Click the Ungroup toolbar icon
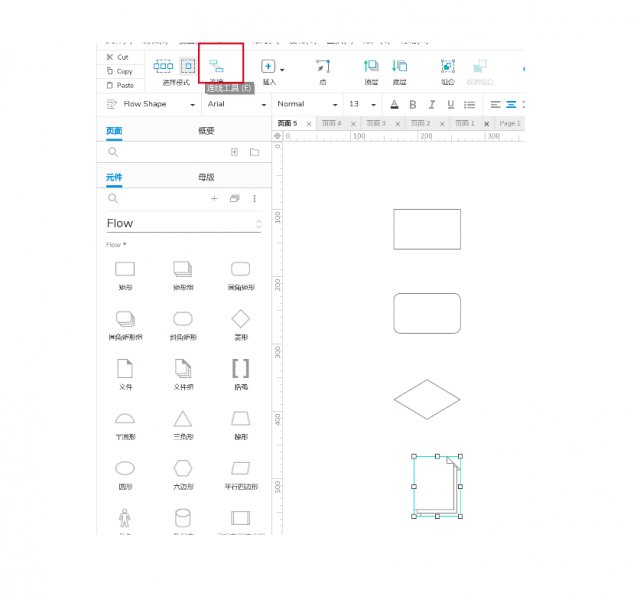Image resolution: width=640 pixels, height=600 pixels. coord(480,66)
